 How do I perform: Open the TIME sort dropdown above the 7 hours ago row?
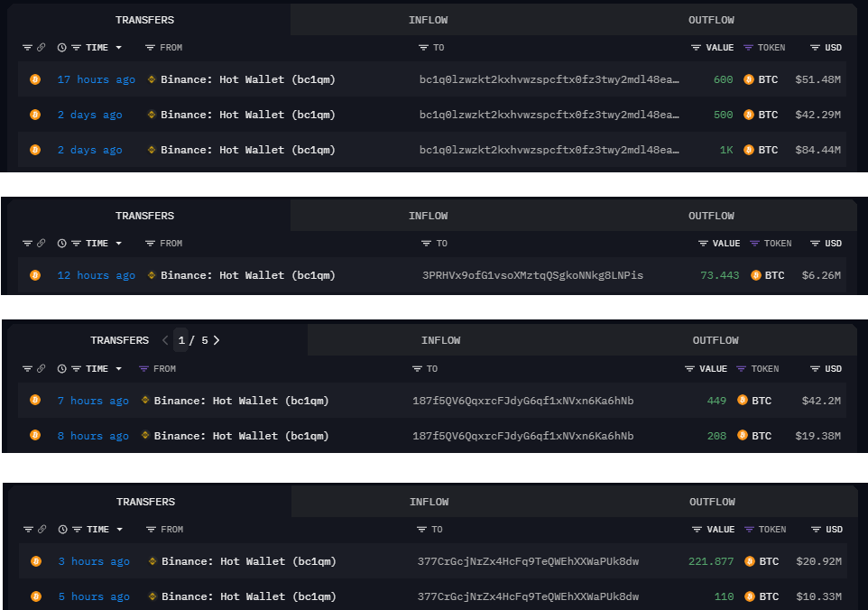tap(118, 369)
